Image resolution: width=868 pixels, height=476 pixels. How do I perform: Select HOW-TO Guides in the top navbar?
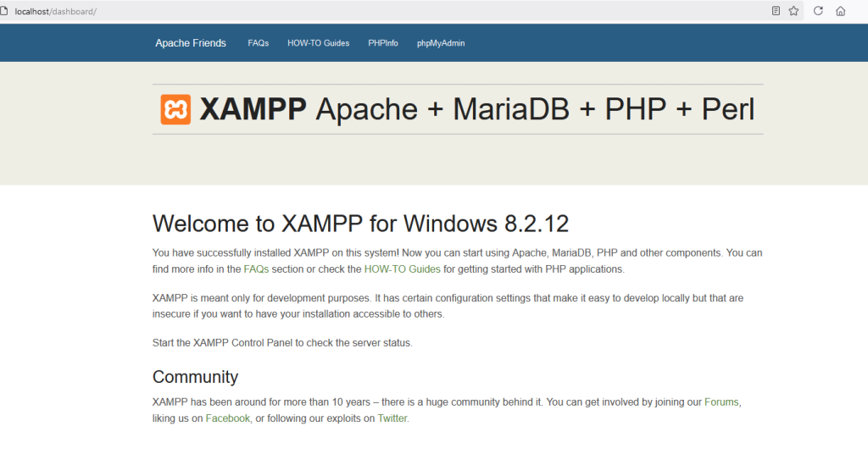[318, 43]
